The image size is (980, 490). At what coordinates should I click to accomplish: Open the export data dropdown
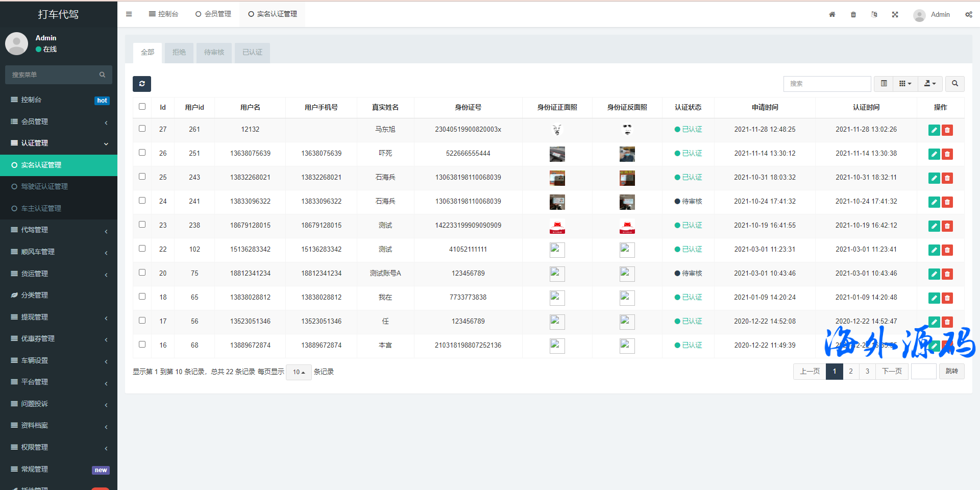[930, 84]
